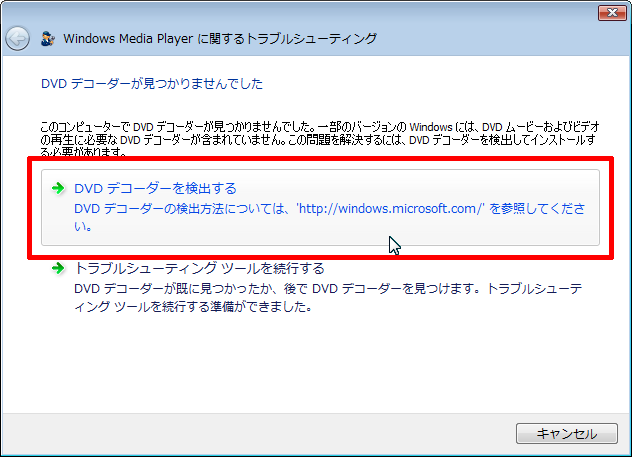Screen dimensions: 632x457
Task: Click the キャンセル button
Action: tap(567, 433)
